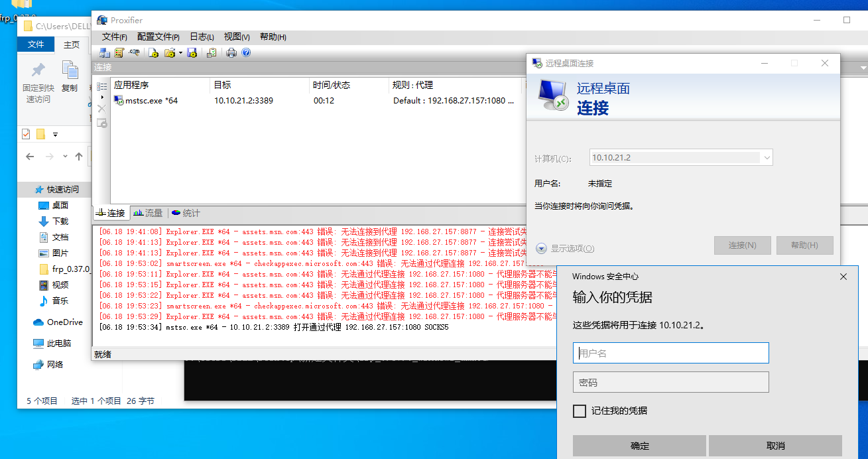Screen dimensions: 868x459
Task: Click 连接(N) button in Remote Desktop
Action: 743,245
